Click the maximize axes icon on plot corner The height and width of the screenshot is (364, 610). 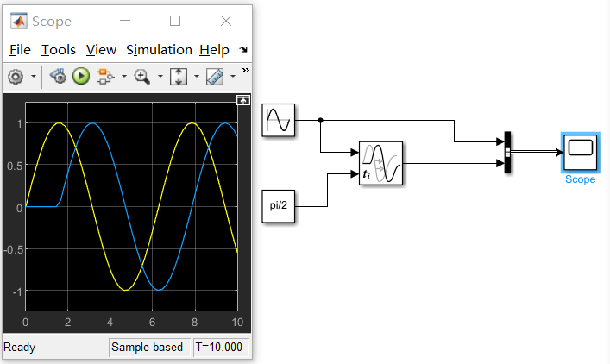click(243, 101)
